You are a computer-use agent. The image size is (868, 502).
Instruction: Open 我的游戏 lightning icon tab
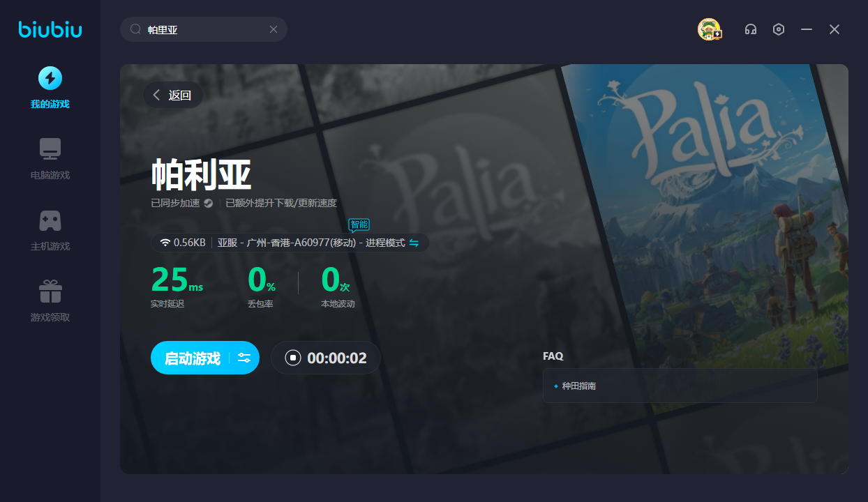point(50,87)
